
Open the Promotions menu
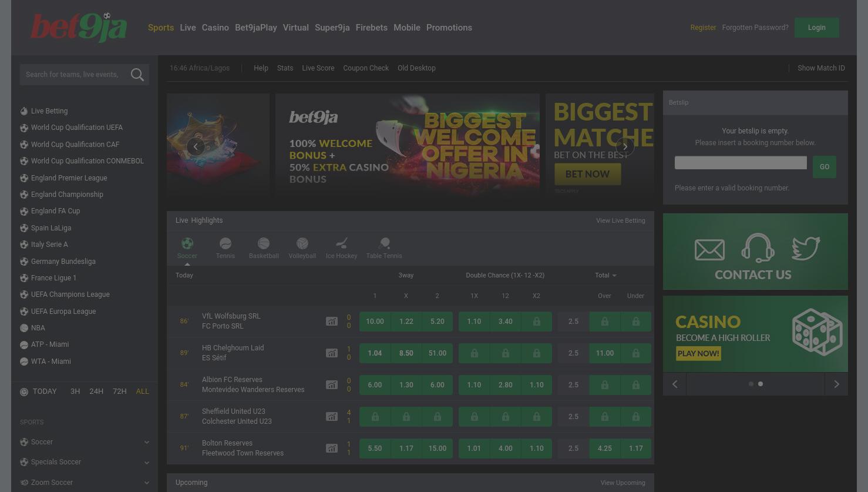[x=449, y=28]
